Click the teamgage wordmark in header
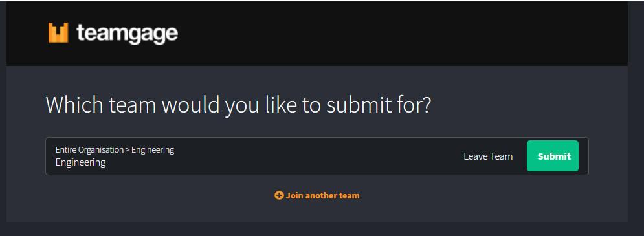The image size is (644, 236). (127, 33)
